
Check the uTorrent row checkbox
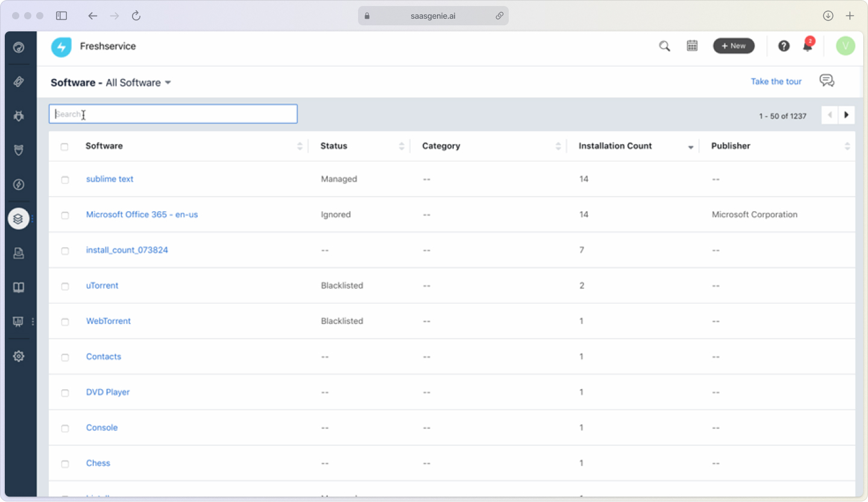65,287
